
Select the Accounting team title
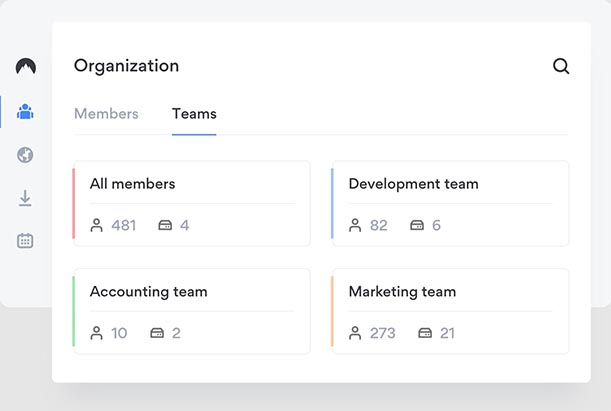point(148,292)
